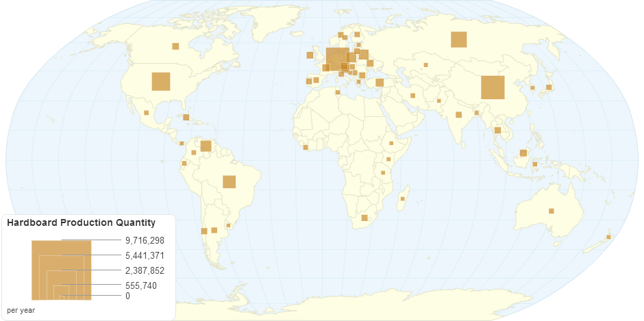Select the large China production square
Screen dimensions: 644x321
pos(493,88)
